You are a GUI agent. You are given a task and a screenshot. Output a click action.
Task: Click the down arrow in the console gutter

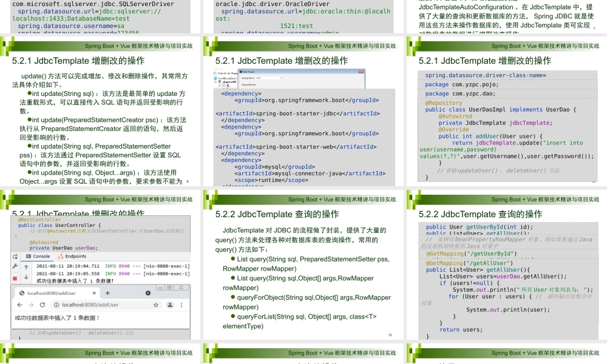[26, 277]
